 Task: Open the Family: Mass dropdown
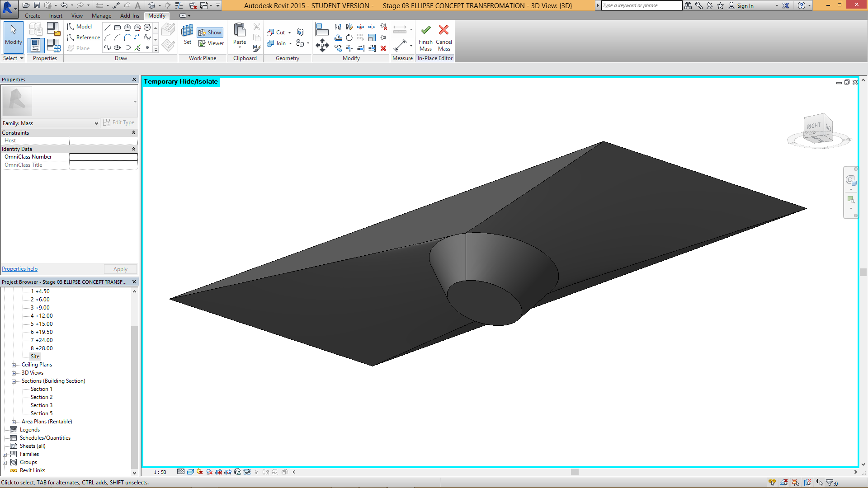click(x=96, y=123)
